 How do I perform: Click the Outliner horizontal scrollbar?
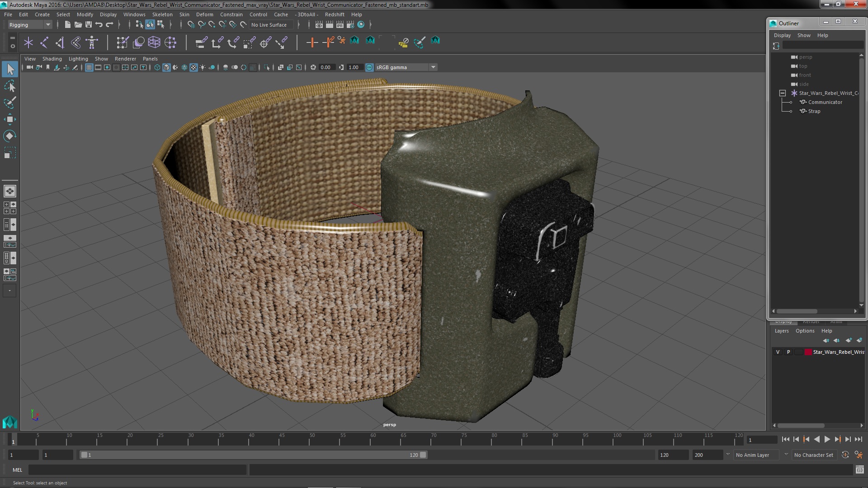click(x=797, y=311)
